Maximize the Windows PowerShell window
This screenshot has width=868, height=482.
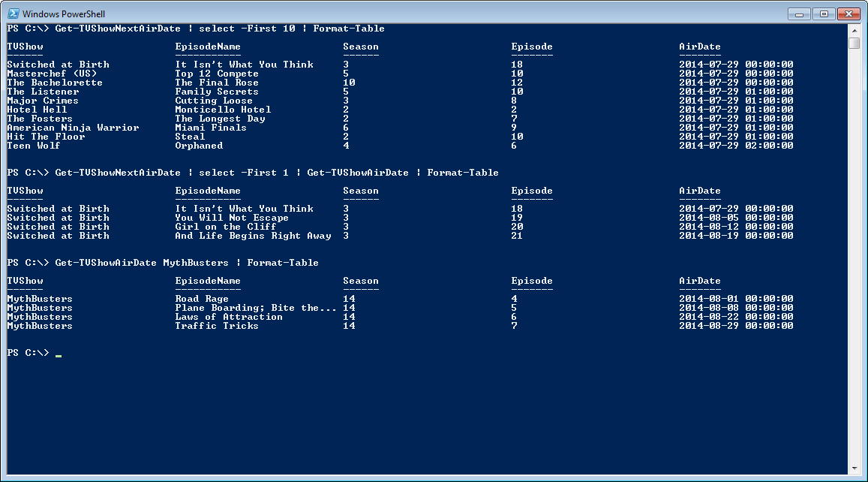[x=824, y=14]
